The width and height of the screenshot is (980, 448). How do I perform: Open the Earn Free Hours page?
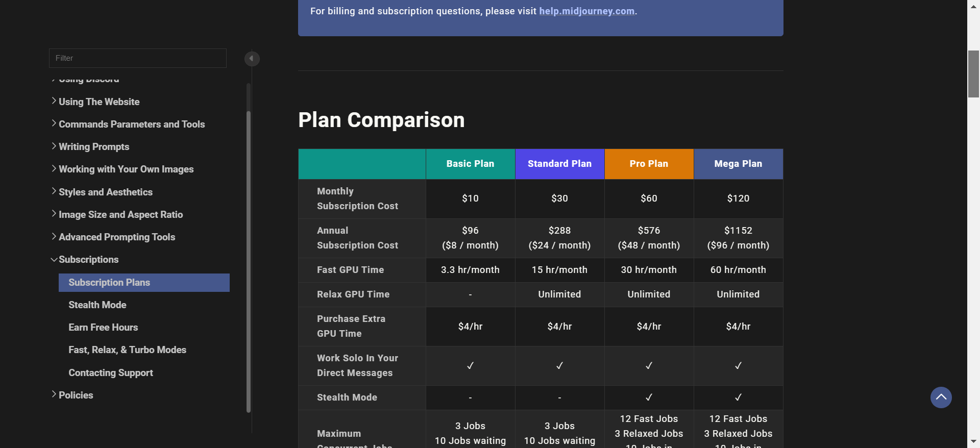(103, 328)
